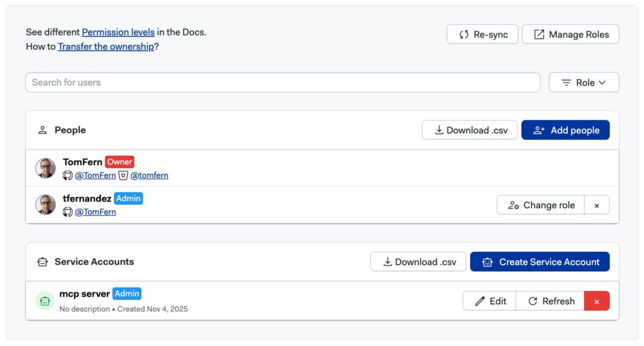Remove tfernandez with the x button
Viewport: 644px width, 346px height.
click(x=597, y=205)
